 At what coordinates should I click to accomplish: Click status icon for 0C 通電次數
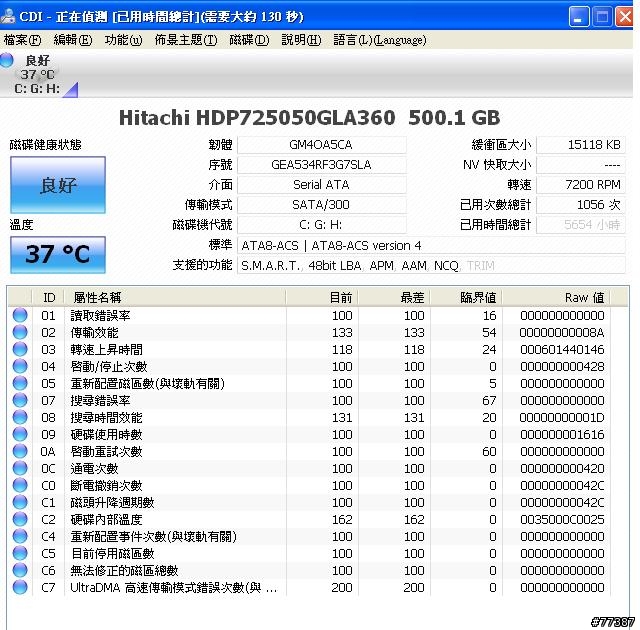click(20, 468)
